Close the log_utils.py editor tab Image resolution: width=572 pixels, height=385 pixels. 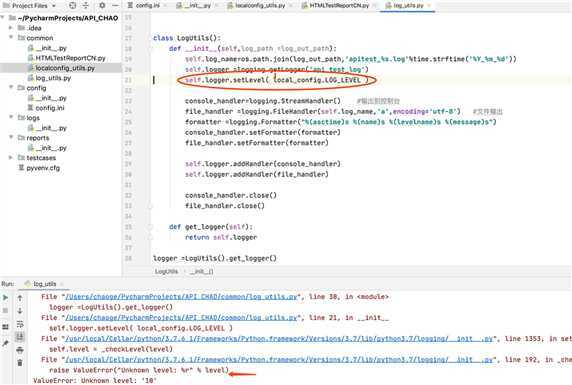[x=429, y=5]
